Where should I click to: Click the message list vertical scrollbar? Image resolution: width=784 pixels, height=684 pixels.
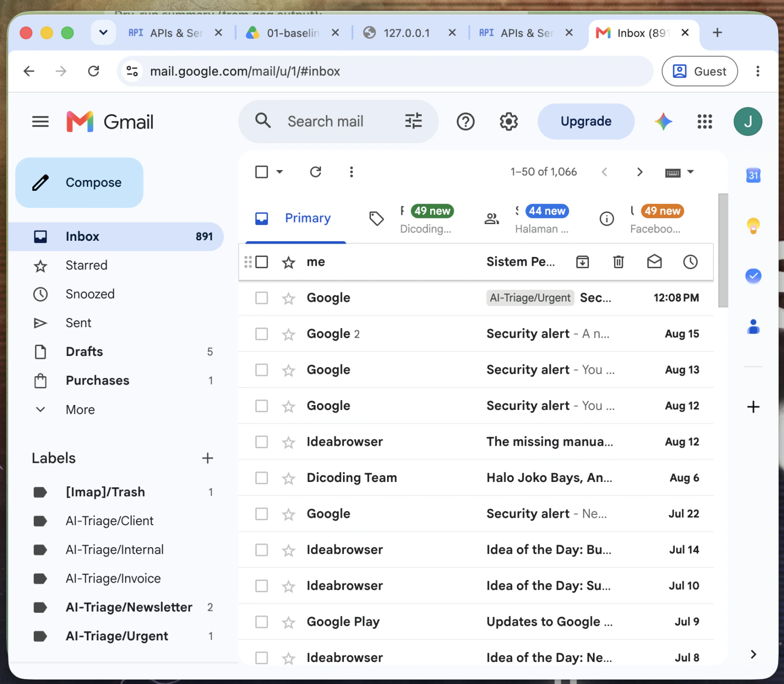pyautogui.click(x=723, y=250)
